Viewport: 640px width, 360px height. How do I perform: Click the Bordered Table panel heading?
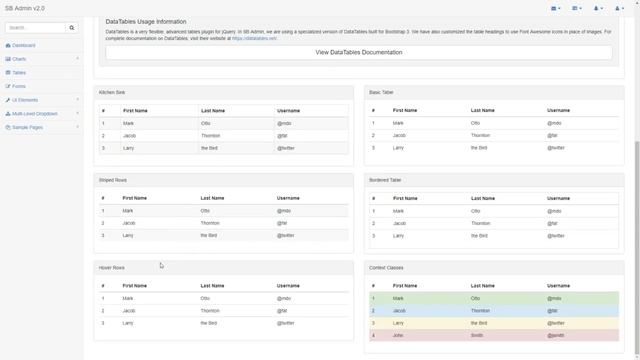pos(494,180)
